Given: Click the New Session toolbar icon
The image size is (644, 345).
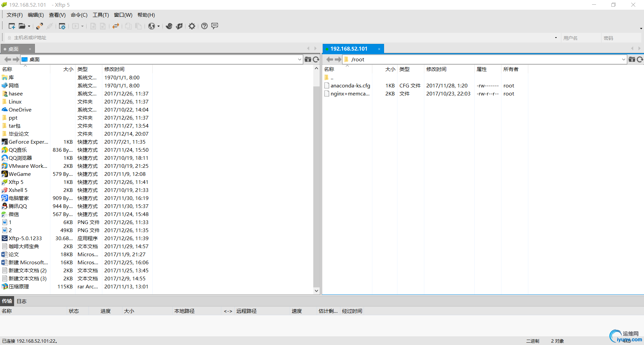Looking at the screenshot, I should (12, 26).
